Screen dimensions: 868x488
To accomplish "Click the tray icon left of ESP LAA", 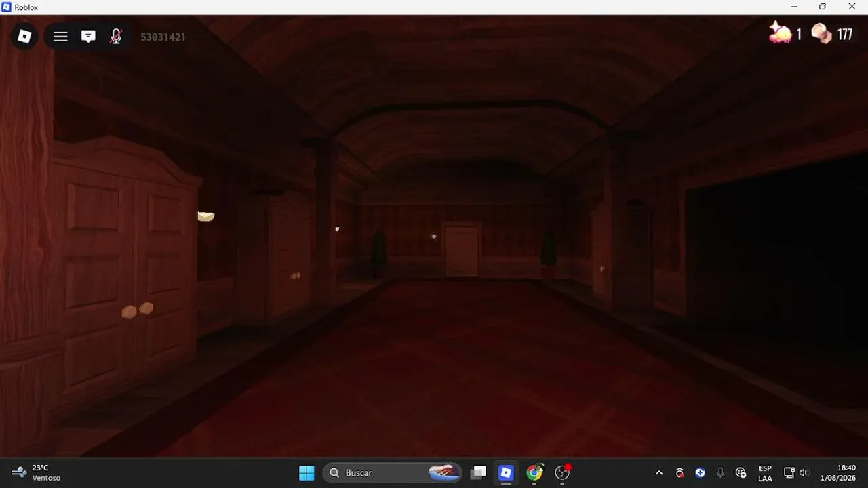I will click(x=741, y=472).
